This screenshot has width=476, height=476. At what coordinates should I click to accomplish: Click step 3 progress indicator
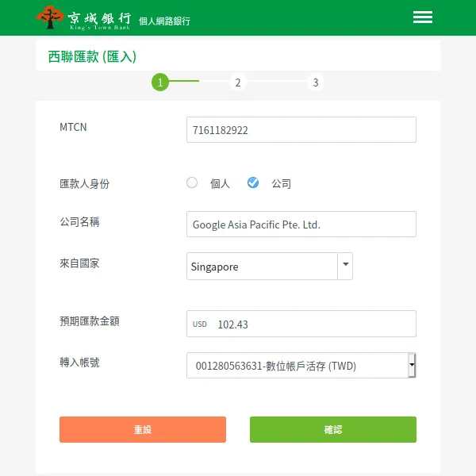point(316,83)
